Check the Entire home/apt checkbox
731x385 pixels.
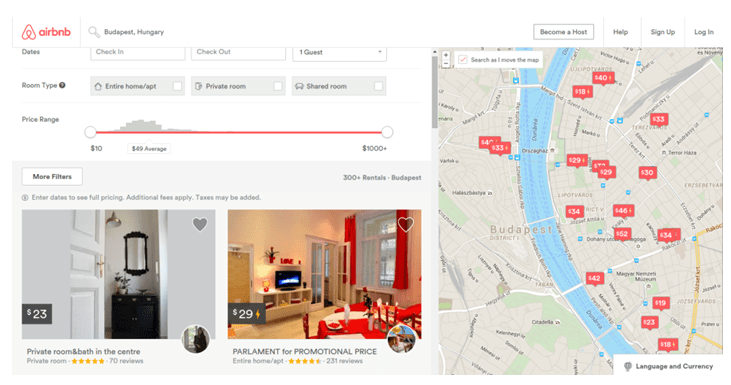(177, 86)
